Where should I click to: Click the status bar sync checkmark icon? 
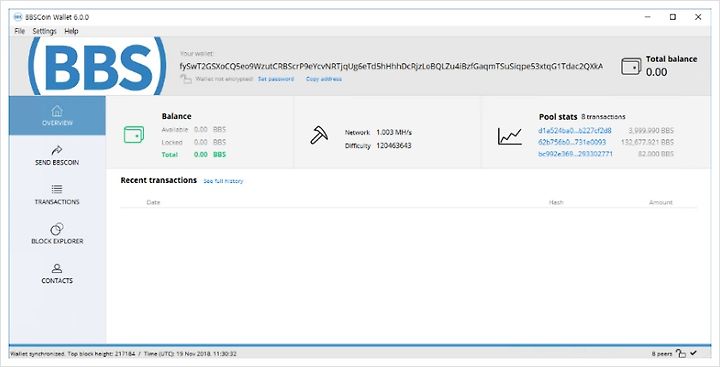pyautogui.click(x=693, y=353)
